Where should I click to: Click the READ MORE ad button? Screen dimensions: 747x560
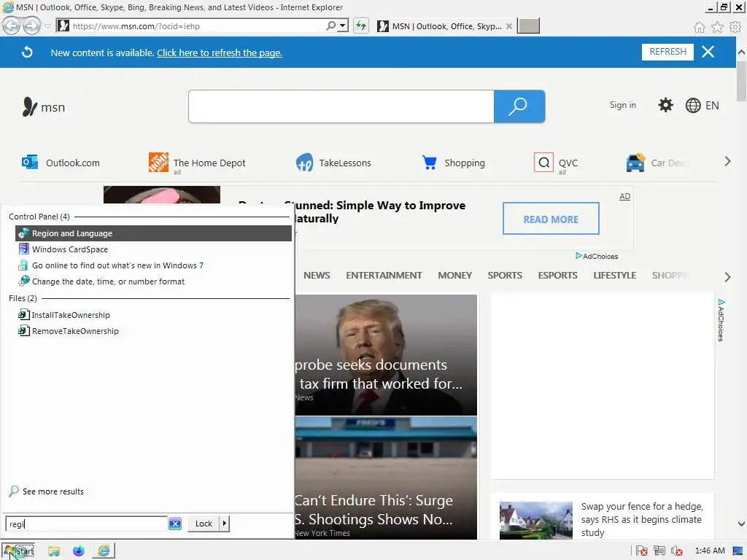(x=551, y=219)
